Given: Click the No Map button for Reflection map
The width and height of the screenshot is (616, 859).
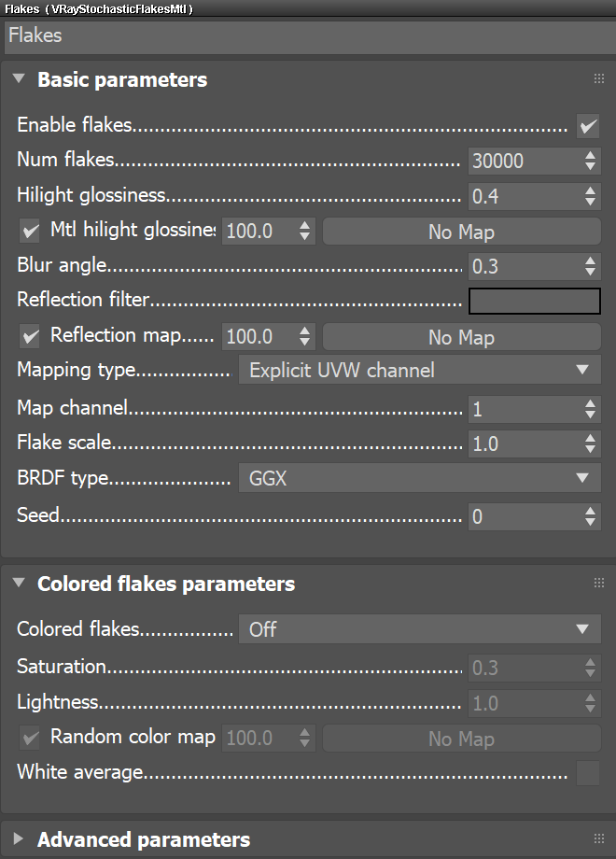Looking at the screenshot, I should (461, 336).
